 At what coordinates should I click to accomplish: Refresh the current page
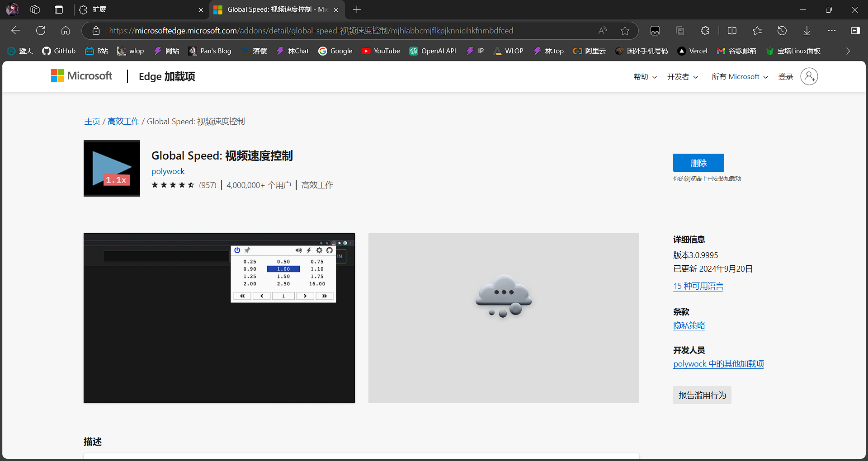41,31
